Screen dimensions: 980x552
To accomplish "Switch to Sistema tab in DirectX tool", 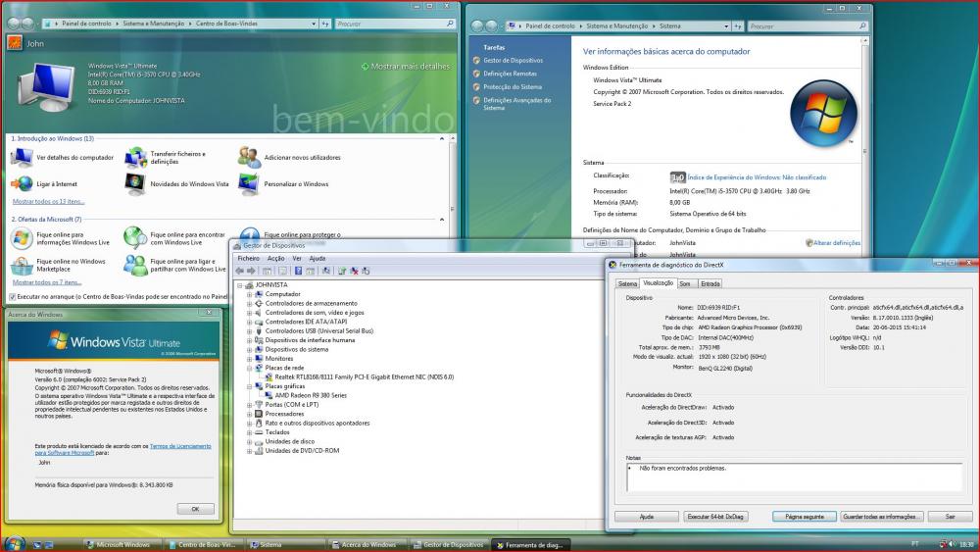I will 627,283.
